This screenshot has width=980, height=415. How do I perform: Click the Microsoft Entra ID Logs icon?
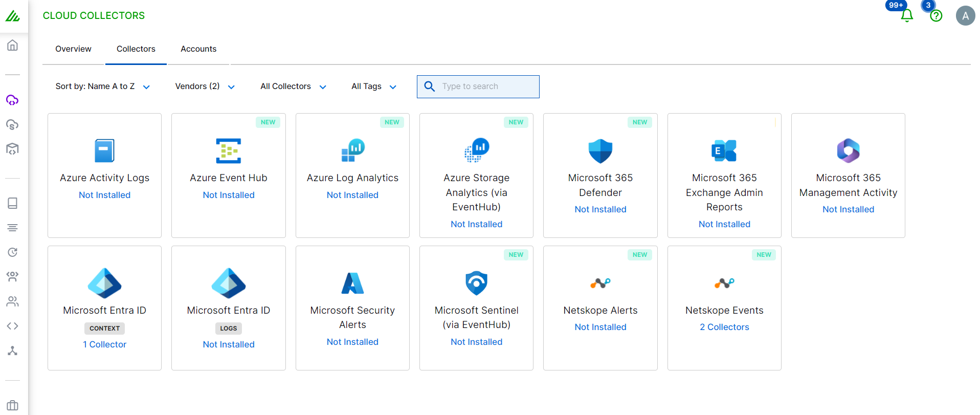click(x=229, y=283)
